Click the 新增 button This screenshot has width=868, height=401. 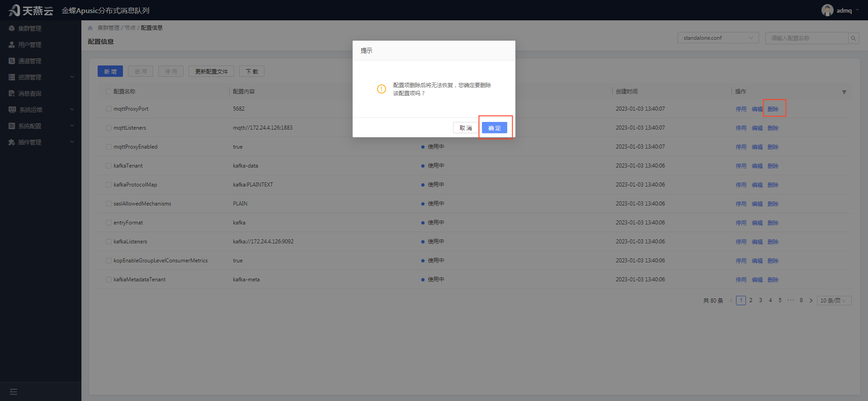coord(110,71)
